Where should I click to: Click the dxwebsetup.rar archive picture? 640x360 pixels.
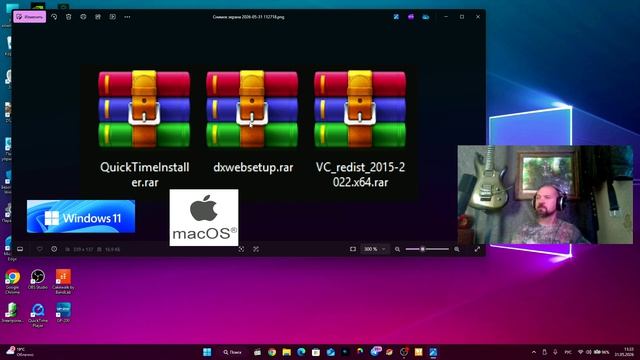point(252,109)
